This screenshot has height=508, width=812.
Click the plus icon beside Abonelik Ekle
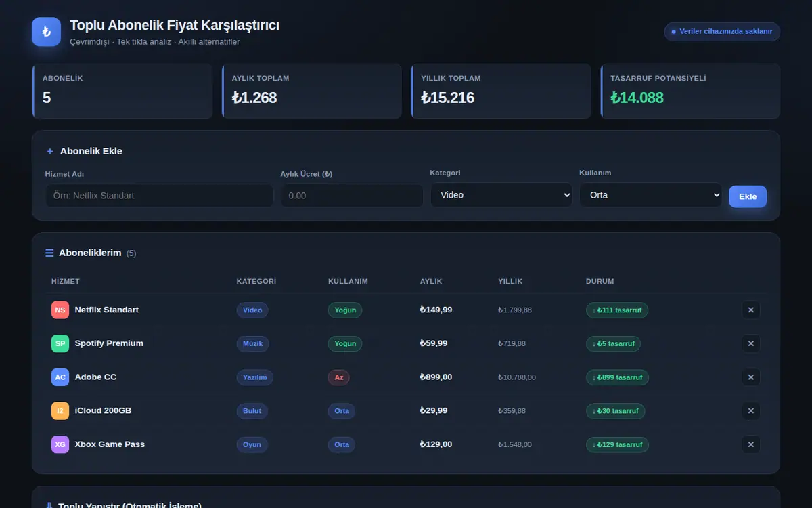pos(50,151)
